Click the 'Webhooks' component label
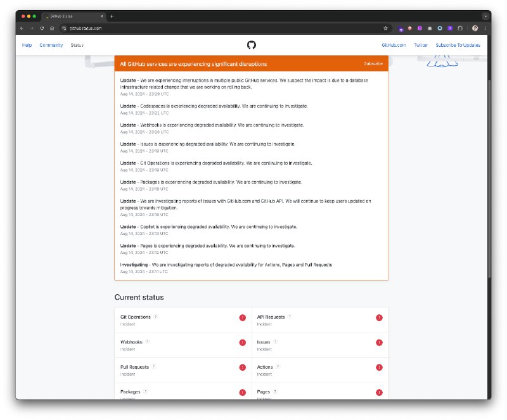Image resolution: width=507 pixels, height=420 pixels. [x=131, y=342]
